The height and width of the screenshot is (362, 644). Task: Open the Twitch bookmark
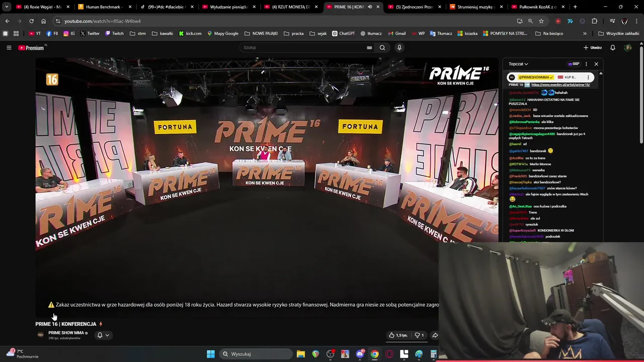click(x=114, y=34)
